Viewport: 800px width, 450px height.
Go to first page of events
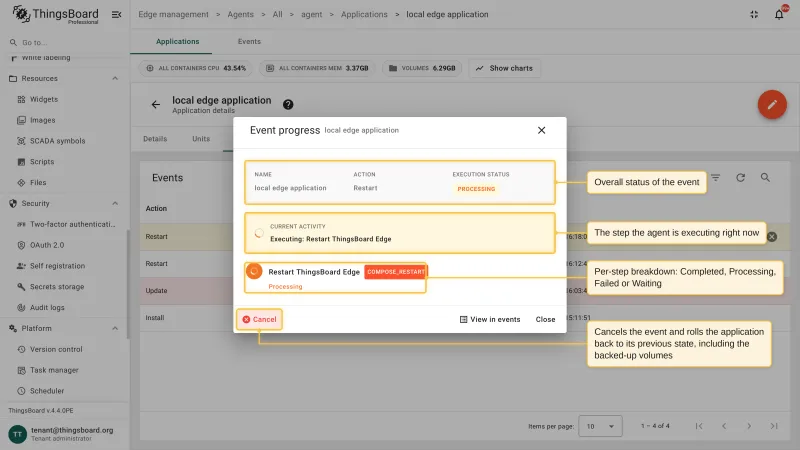[x=699, y=426]
